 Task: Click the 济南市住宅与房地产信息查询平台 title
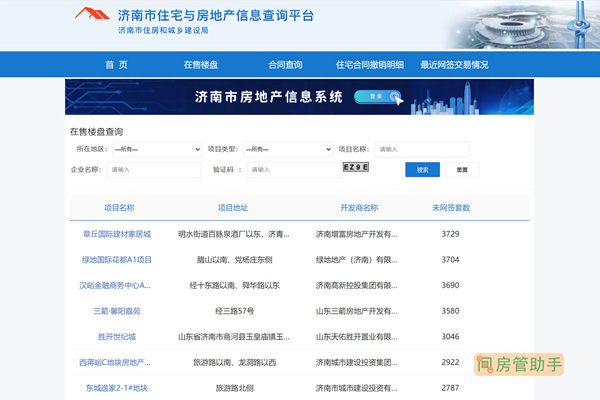coord(216,15)
